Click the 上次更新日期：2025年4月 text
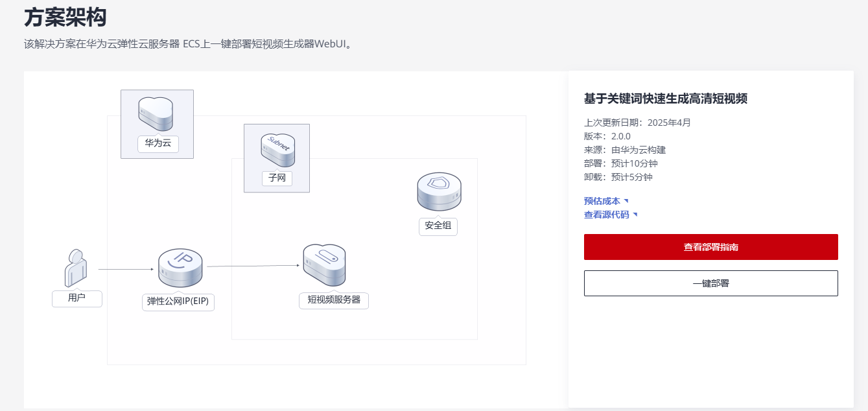 click(637, 123)
